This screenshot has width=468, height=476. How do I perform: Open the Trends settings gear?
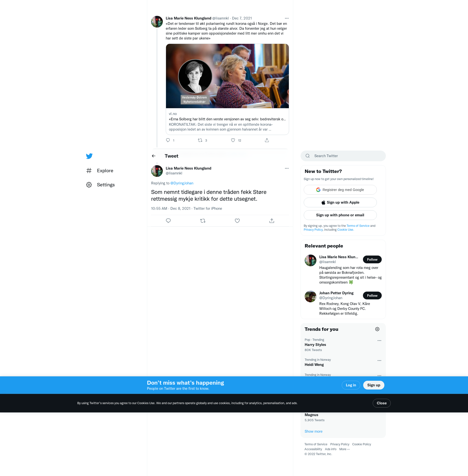coord(377,329)
